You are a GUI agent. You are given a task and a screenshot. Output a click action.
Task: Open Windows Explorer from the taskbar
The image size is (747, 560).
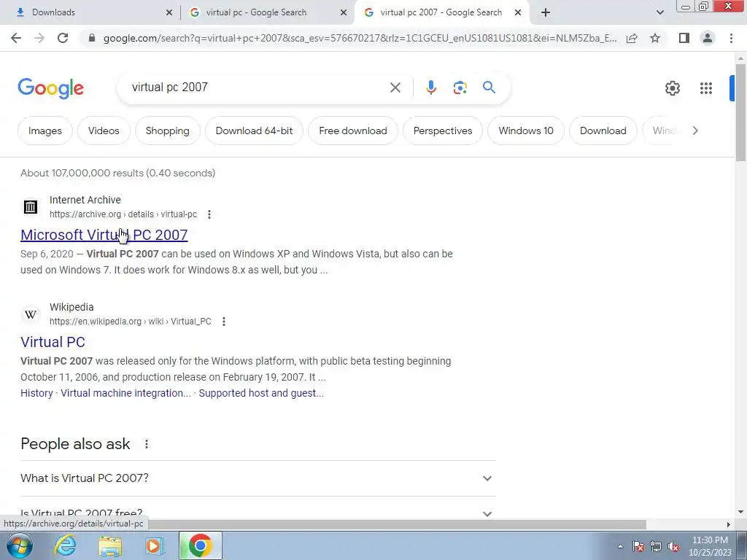[x=110, y=546]
